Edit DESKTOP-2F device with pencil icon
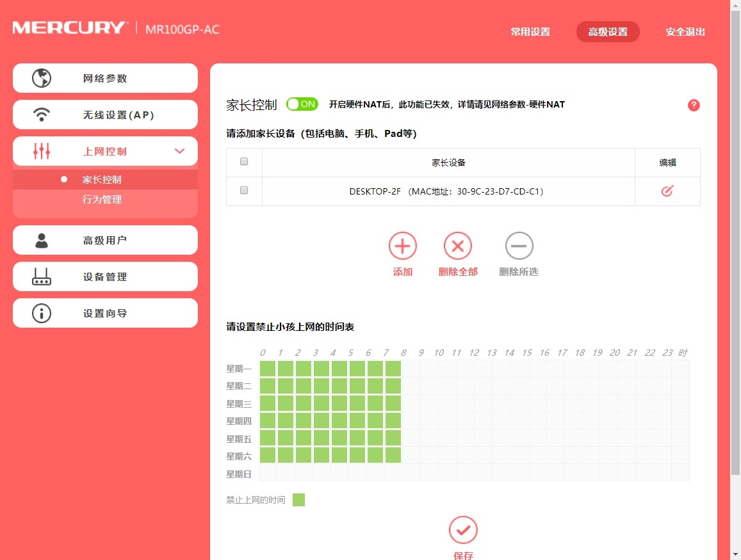Screen dimensions: 741x560 [x=667, y=191]
